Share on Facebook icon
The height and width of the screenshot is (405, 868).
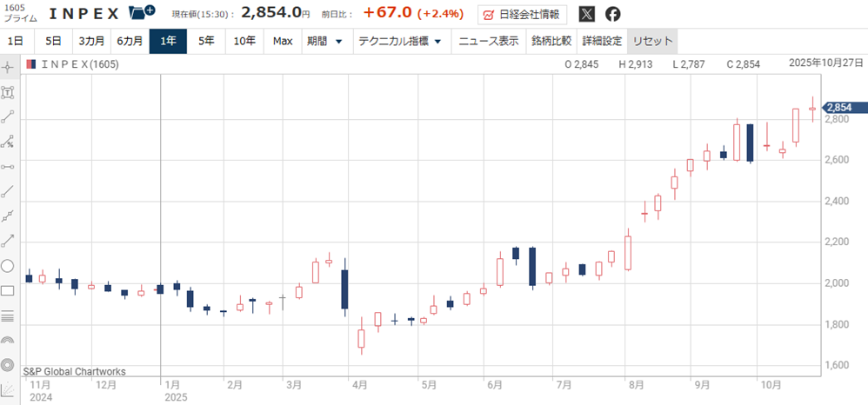613,14
